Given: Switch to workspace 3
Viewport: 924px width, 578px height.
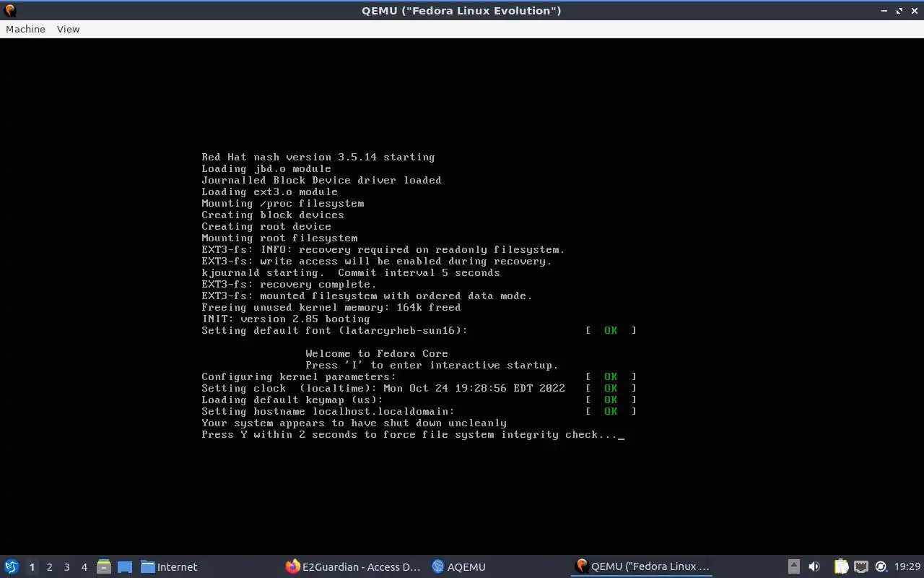Looking at the screenshot, I should pos(66,567).
